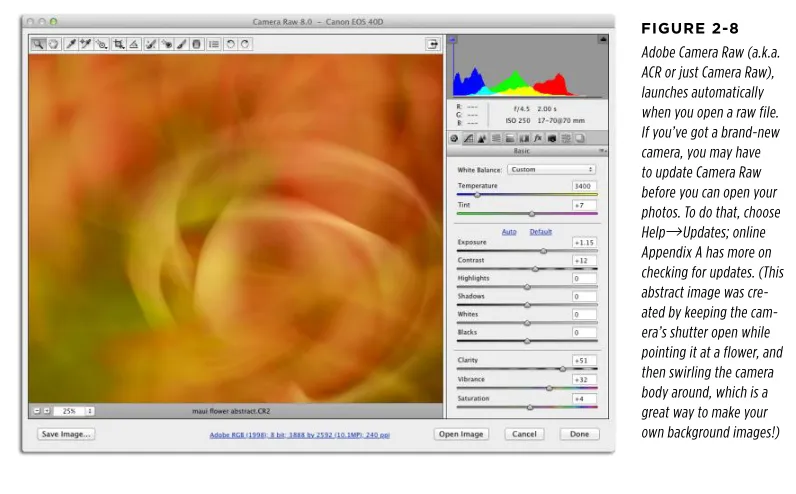796x494 pixels.
Task: Click the Vibrance value field +32
Action: [x=584, y=380]
